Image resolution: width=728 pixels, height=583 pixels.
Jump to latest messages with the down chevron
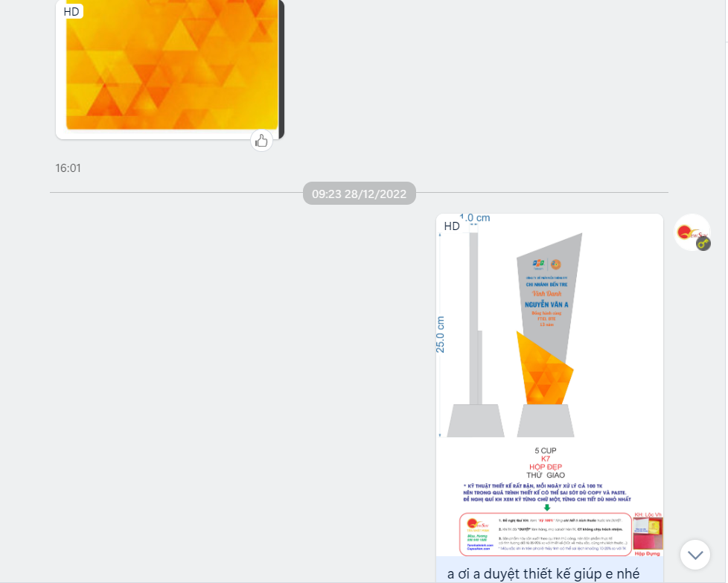click(x=695, y=555)
